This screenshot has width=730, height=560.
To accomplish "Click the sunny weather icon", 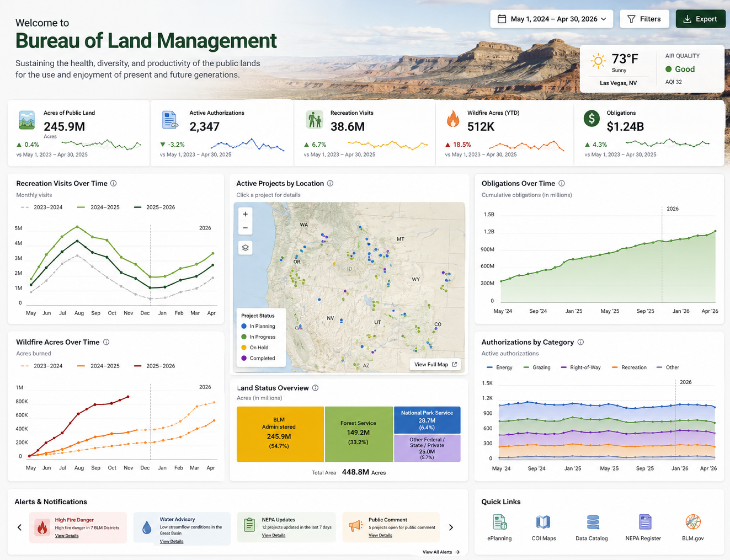I will pyautogui.click(x=598, y=61).
